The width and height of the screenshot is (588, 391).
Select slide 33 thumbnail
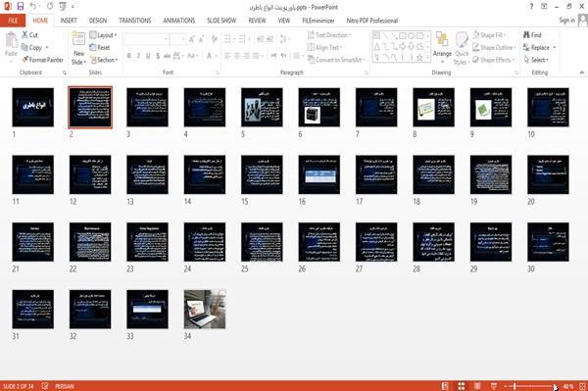pos(147,310)
